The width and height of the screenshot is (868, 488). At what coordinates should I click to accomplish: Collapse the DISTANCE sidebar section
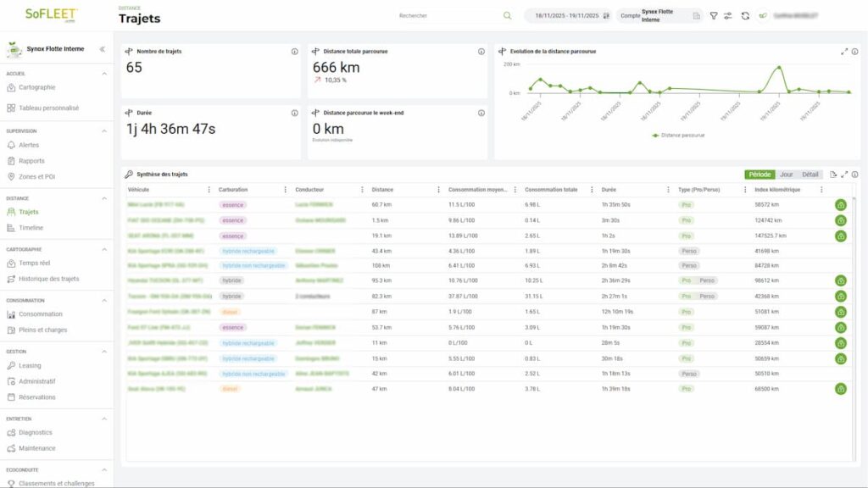104,198
